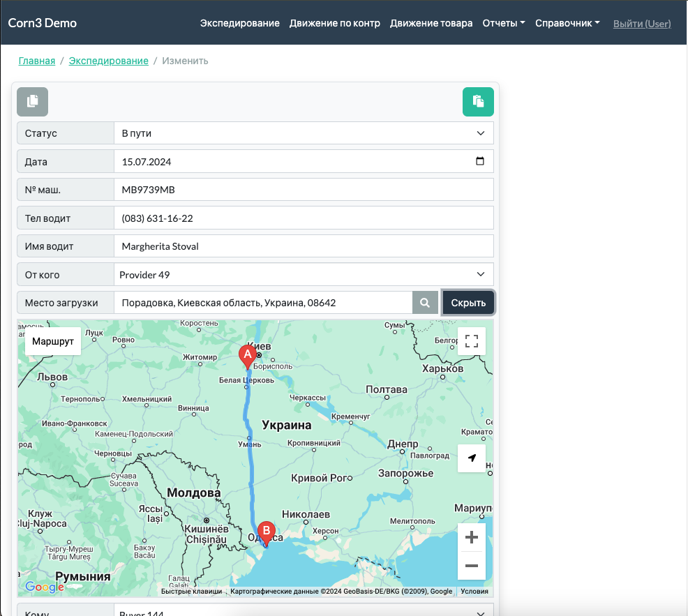Toggle fullscreen view on the map
Screen dimensions: 688x616
coord(472,341)
